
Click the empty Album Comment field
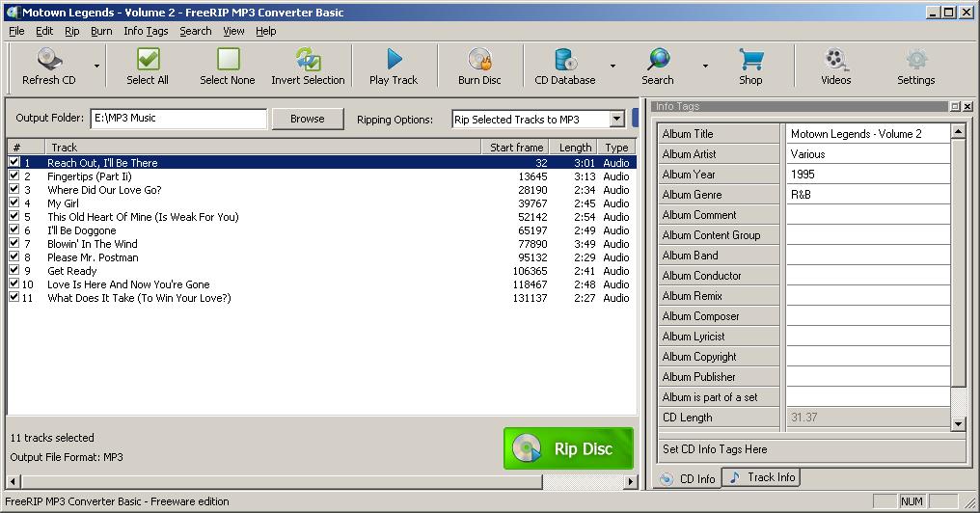coord(867,215)
